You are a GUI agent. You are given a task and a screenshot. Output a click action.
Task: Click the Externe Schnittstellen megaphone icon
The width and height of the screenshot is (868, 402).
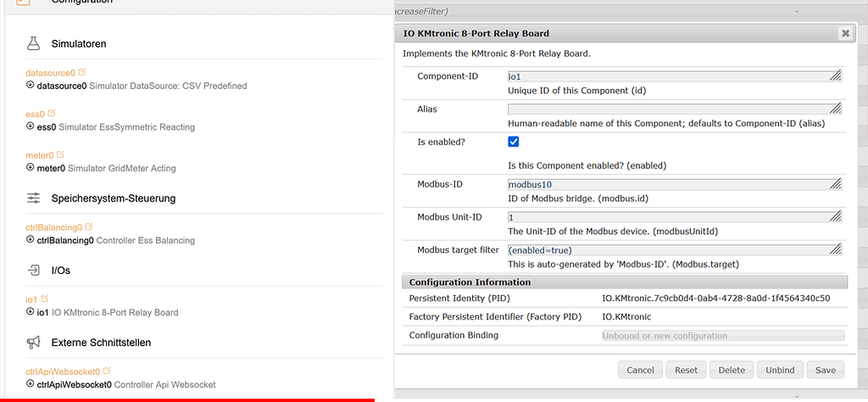click(33, 342)
